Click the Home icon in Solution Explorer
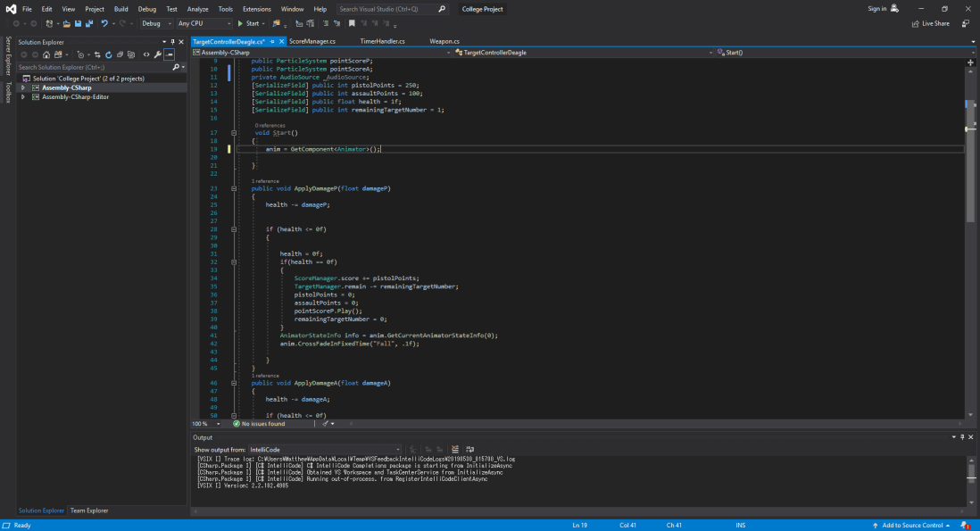Image resolution: width=980 pixels, height=531 pixels. click(46, 55)
